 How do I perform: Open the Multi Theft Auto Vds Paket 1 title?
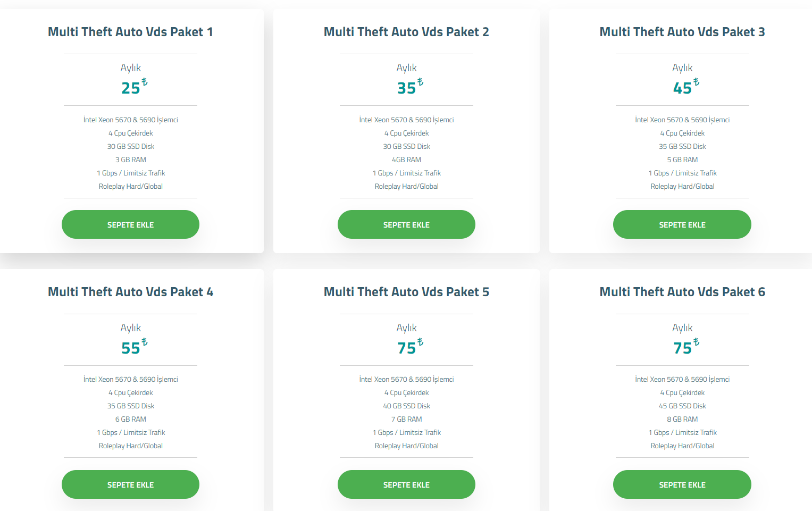130,32
